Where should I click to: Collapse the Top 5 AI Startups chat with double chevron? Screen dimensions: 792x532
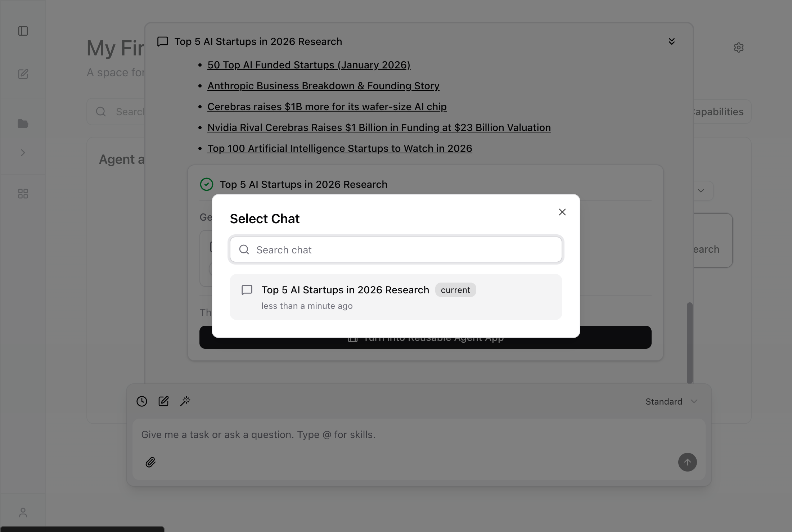tap(671, 41)
